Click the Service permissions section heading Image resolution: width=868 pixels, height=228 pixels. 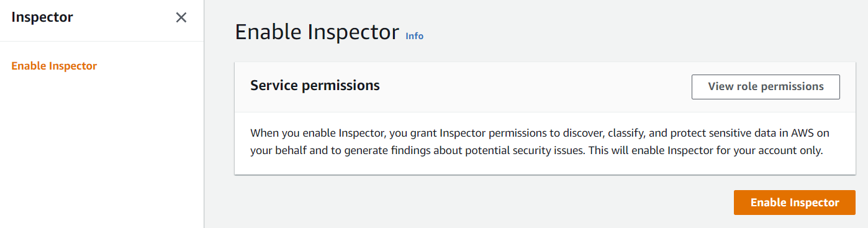[x=315, y=86]
